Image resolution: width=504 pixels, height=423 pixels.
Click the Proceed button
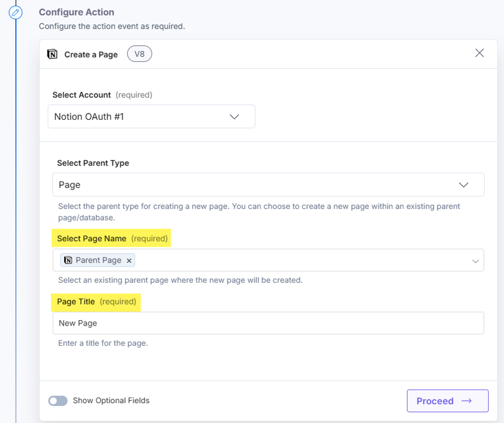click(448, 401)
